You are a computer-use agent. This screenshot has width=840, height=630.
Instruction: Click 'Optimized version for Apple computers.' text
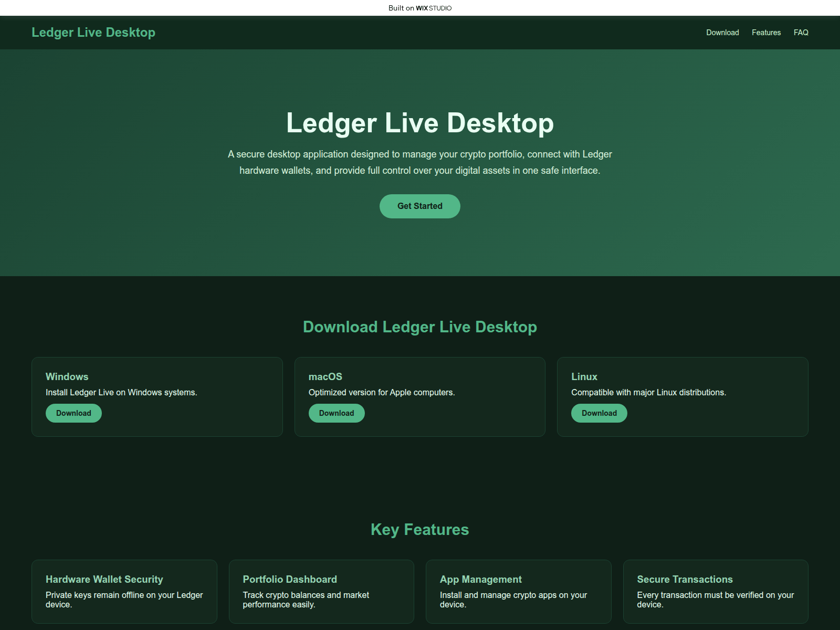click(x=382, y=393)
